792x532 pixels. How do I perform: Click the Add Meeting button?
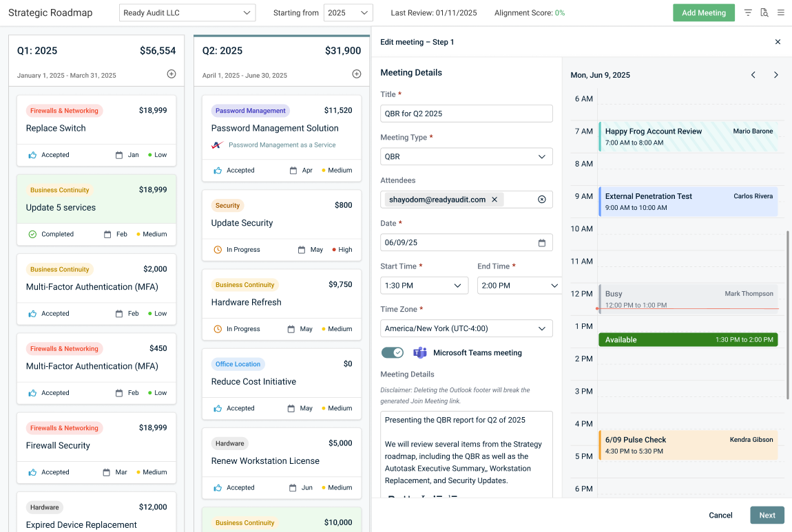(x=703, y=13)
